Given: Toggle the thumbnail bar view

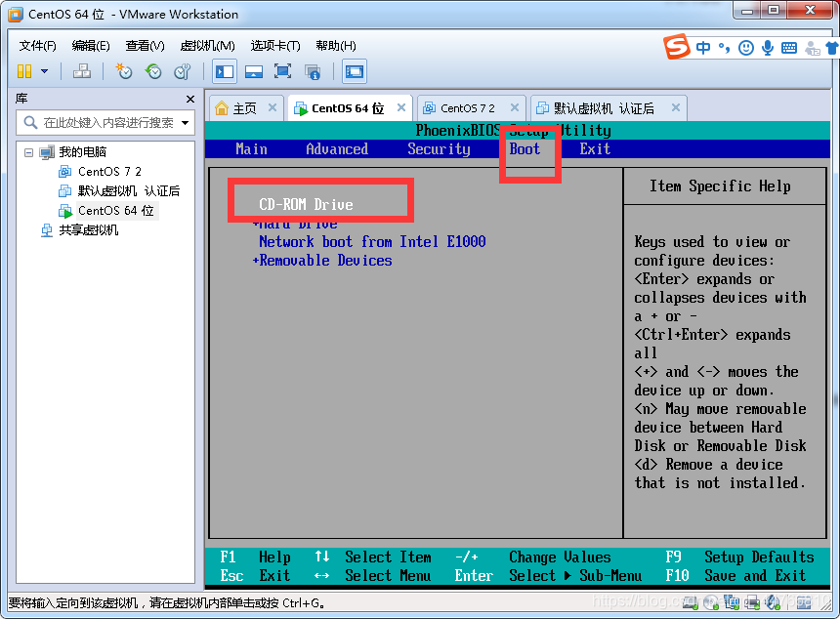Looking at the screenshot, I should (x=253, y=71).
